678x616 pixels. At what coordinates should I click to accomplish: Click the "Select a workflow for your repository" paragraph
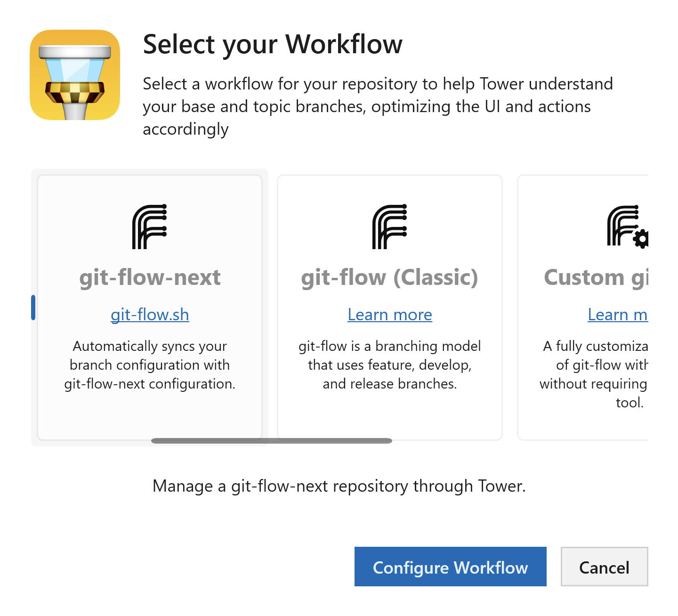coord(378,106)
